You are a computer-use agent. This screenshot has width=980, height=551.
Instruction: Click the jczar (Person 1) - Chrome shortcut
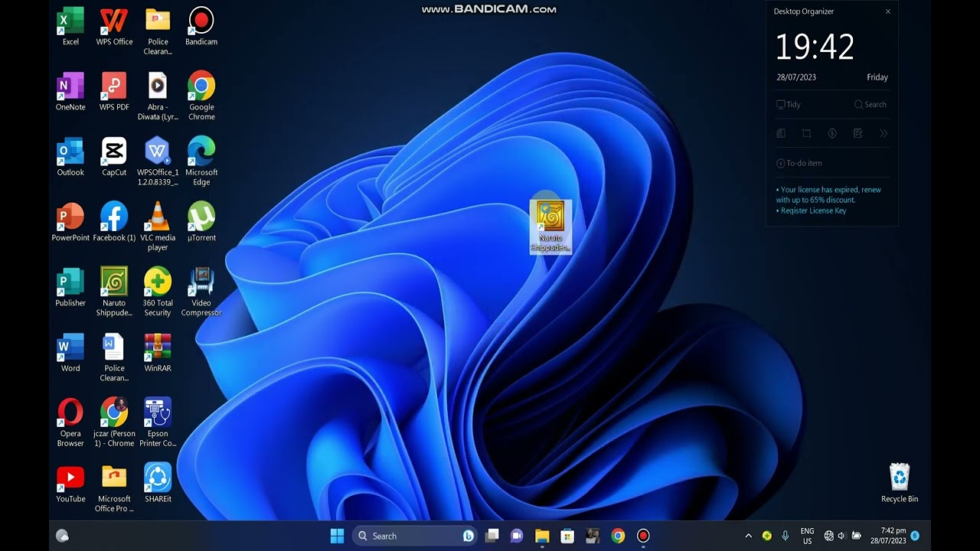tap(114, 422)
